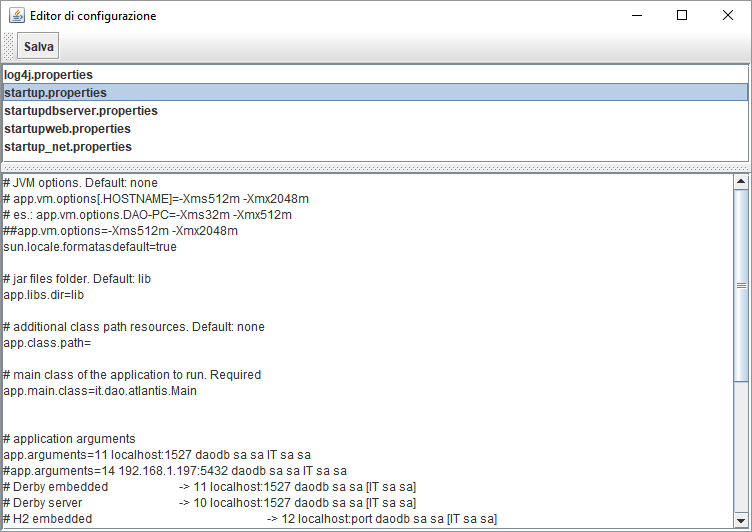
Task: Click the scroll down arrow of editor
Action: pyautogui.click(x=741, y=520)
